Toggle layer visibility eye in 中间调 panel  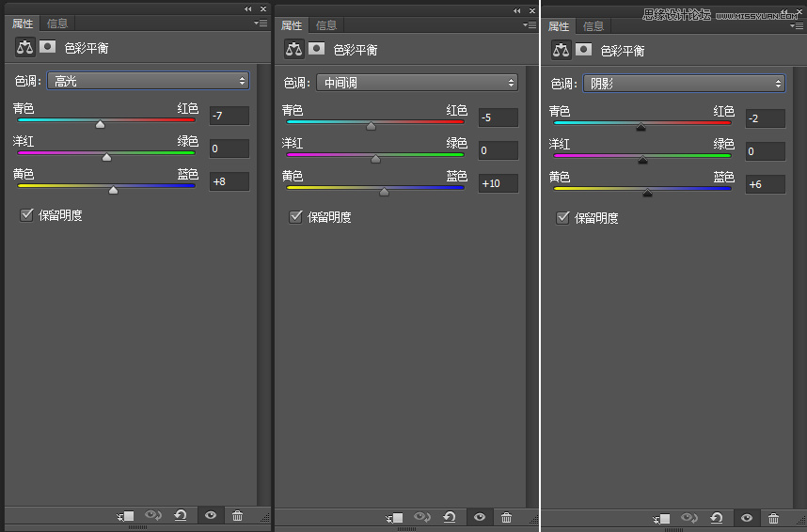click(480, 517)
